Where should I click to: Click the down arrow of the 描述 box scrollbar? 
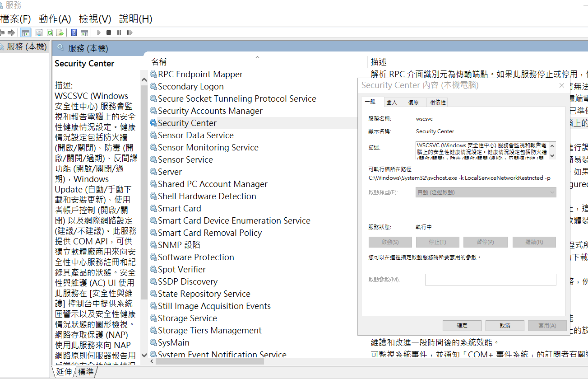click(x=553, y=156)
